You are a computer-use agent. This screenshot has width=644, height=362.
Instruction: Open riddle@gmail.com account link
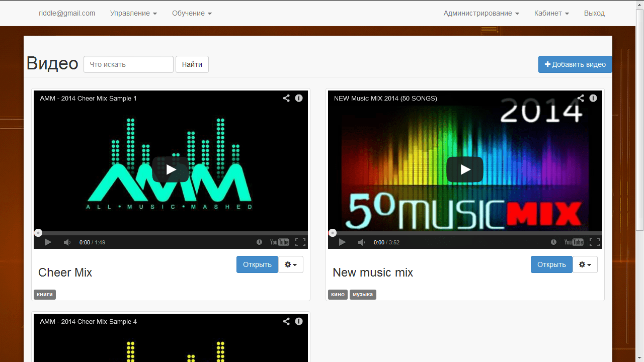click(x=67, y=13)
